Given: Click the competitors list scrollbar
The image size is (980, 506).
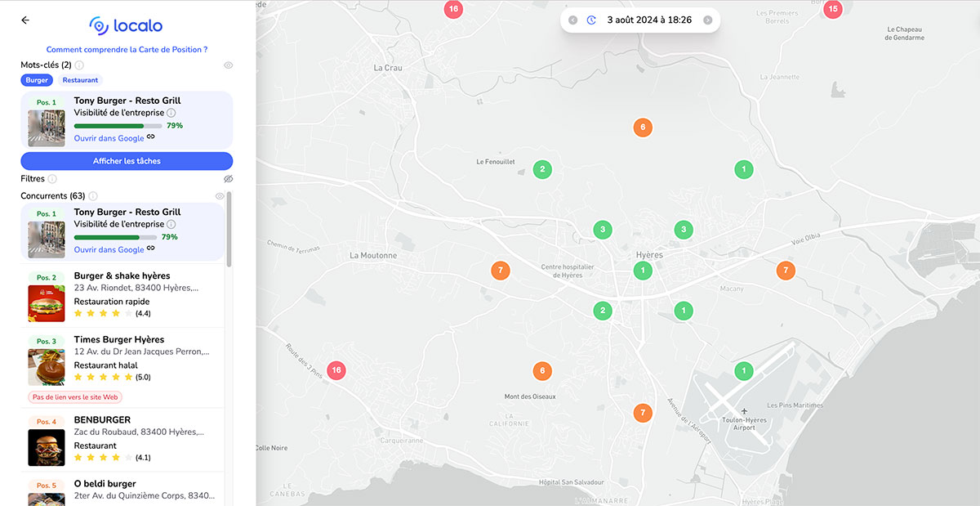Looking at the screenshot, I should [229, 229].
